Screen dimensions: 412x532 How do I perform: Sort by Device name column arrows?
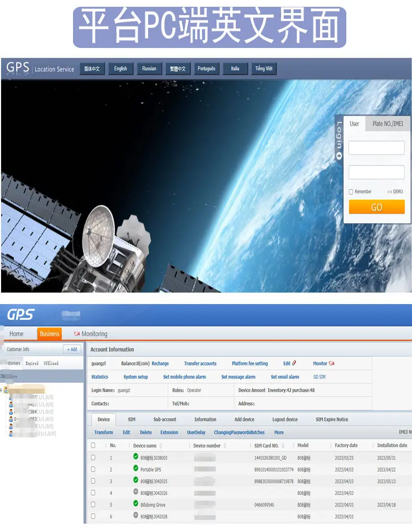pos(161,445)
